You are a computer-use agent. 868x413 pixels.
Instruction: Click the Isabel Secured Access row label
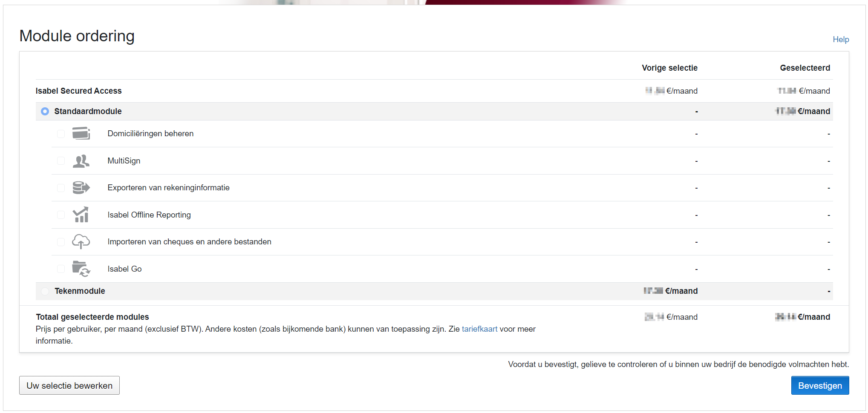point(78,91)
